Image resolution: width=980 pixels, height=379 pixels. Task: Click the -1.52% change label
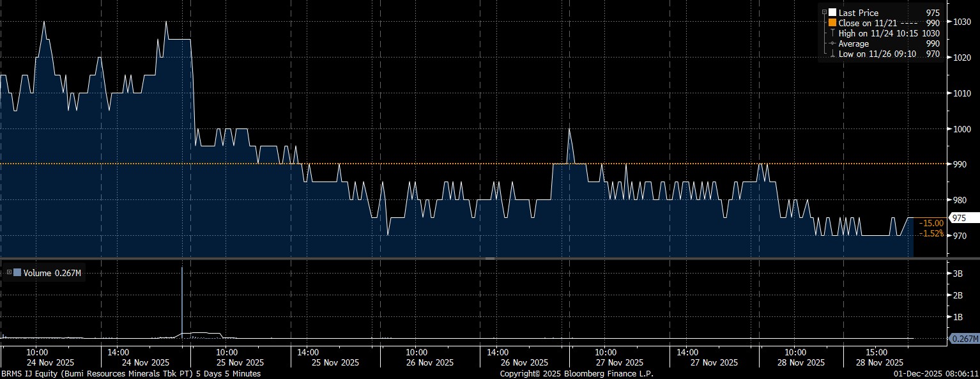click(x=930, y=233)
